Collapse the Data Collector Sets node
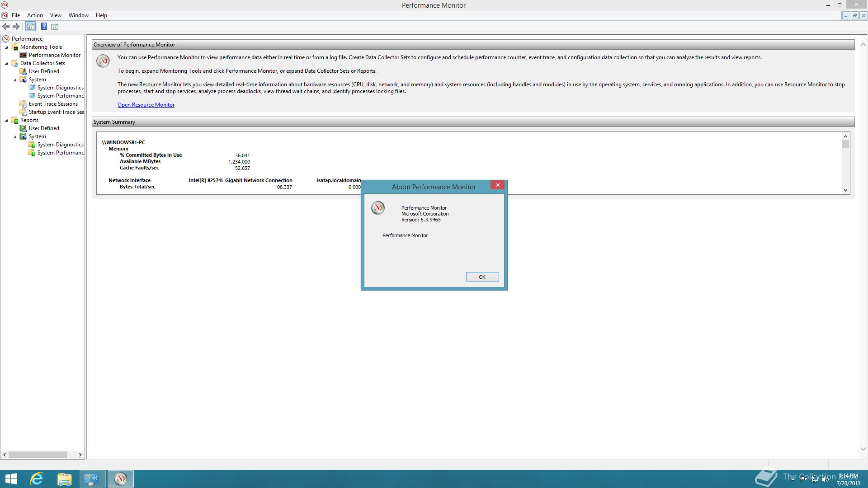This screenshot has width=868, height=488. (x=6, y=63)
